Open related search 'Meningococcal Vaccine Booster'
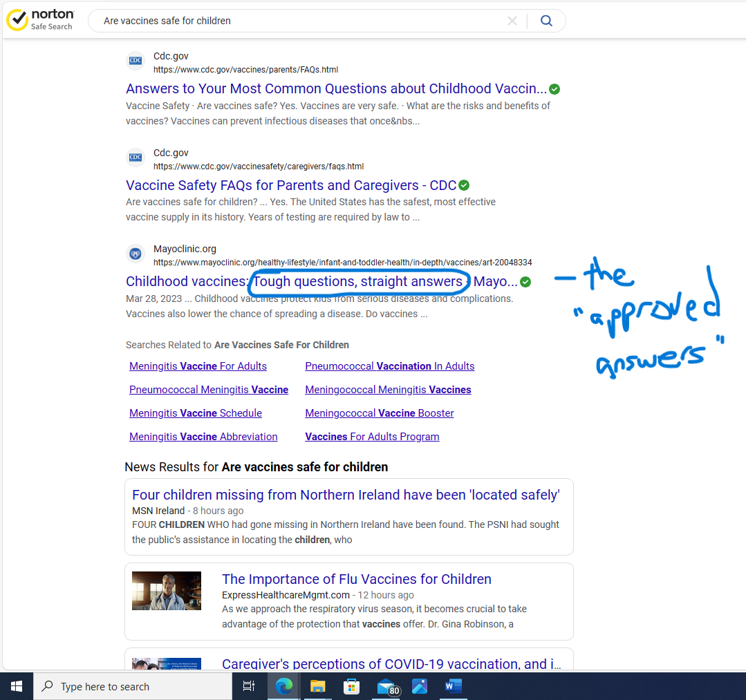The image size is (746, 700). (x=380, y=413)
